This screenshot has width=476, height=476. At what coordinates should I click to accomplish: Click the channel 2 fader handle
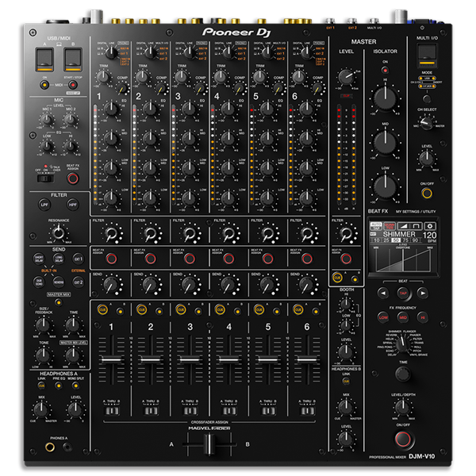(151, 359)
